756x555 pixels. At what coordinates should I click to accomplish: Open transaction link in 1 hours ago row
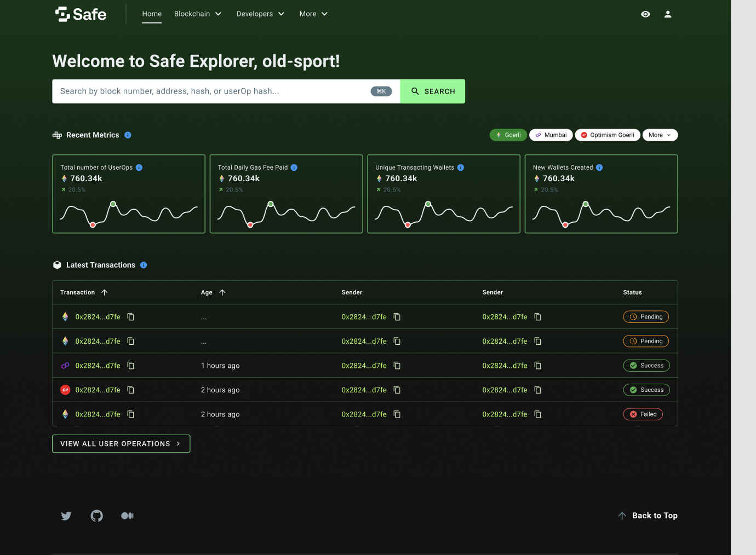(x=98, y=366)
